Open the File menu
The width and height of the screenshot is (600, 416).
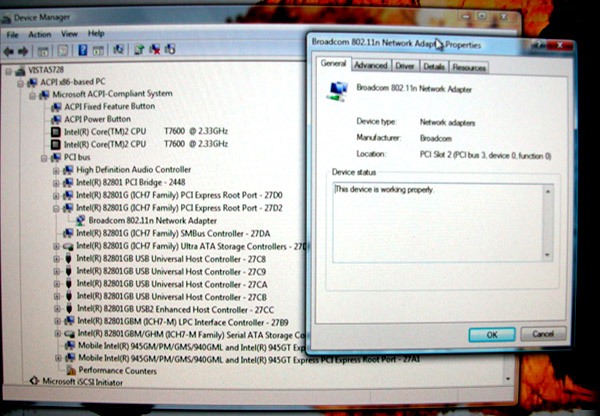[x=12, y=35]
